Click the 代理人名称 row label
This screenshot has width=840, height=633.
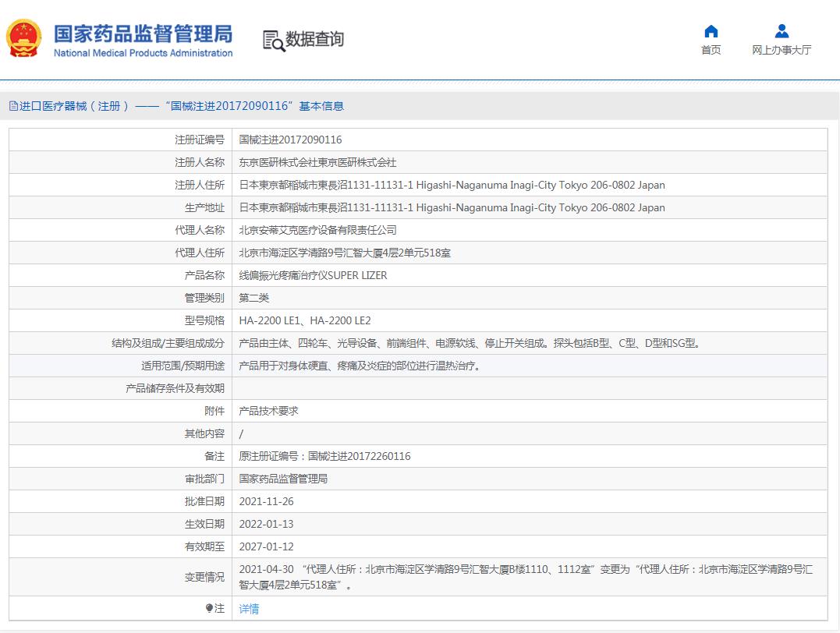[x=200, y=230]
